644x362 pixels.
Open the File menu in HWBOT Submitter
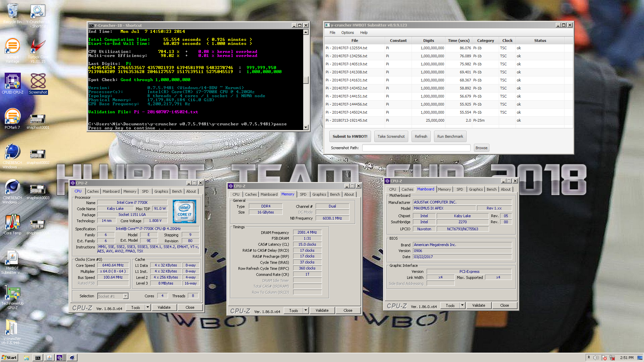coord(332,33)
